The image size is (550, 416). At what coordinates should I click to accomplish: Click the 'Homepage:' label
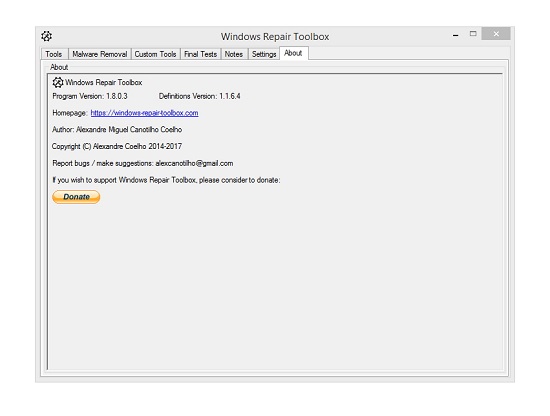(70, 113)
